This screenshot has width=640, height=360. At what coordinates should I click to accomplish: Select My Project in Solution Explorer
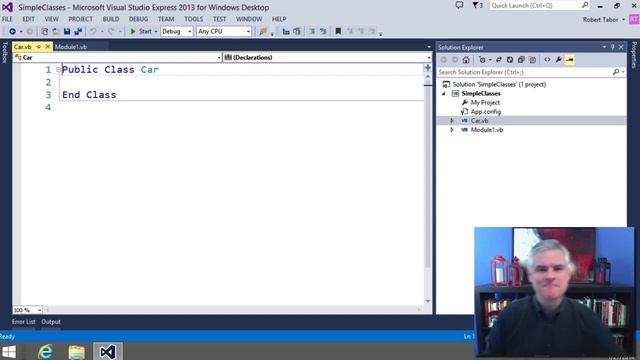coord(485,103)
